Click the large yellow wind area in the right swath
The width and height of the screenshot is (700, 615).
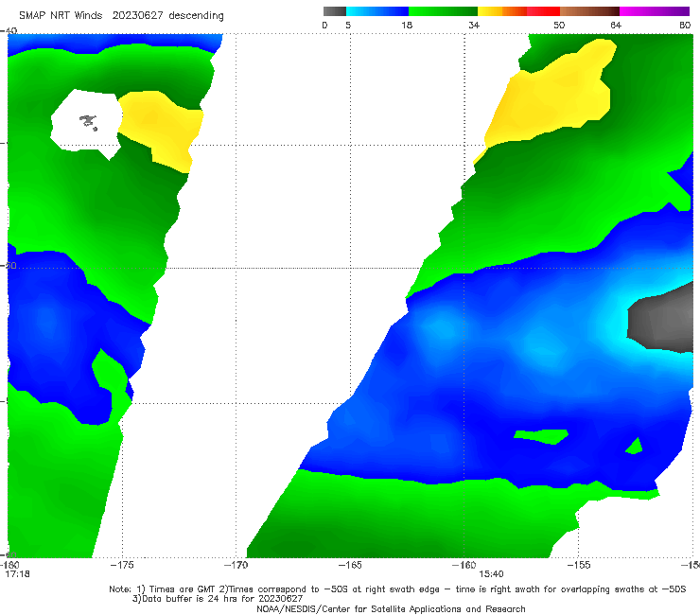pyautogui.click(x=551, y=96)
